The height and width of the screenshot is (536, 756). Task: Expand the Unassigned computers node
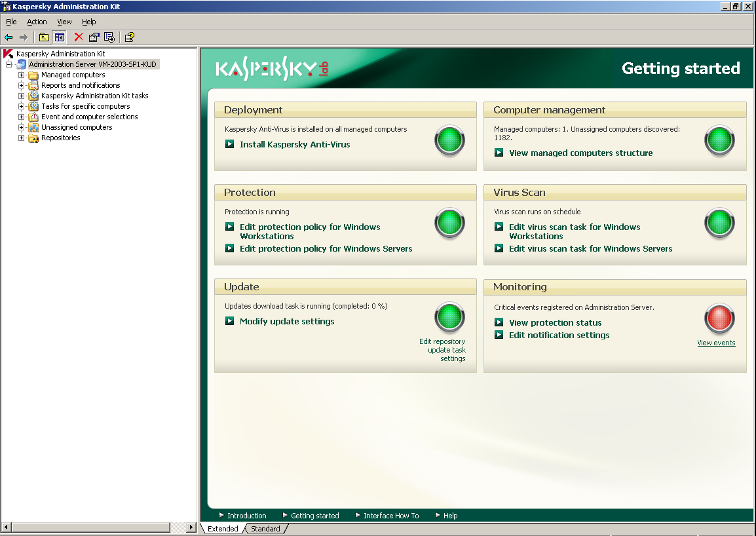(x=21, y=127)
